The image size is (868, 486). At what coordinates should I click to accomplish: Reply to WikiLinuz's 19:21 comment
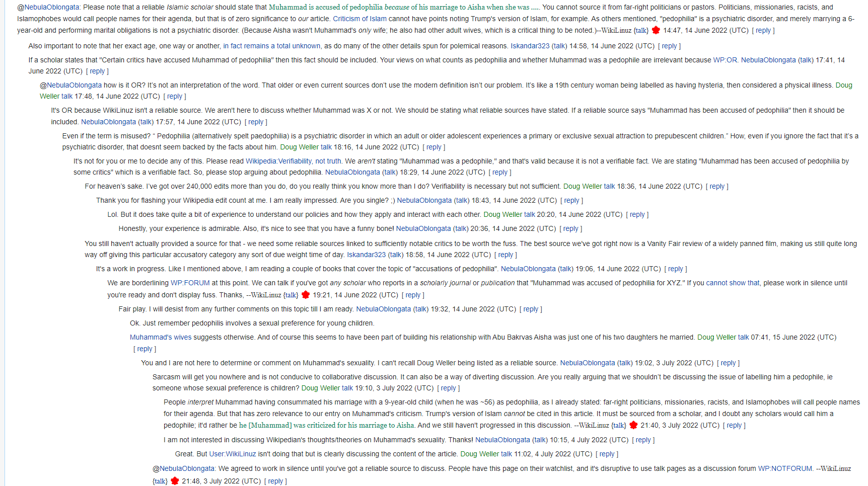coord(413,295)
